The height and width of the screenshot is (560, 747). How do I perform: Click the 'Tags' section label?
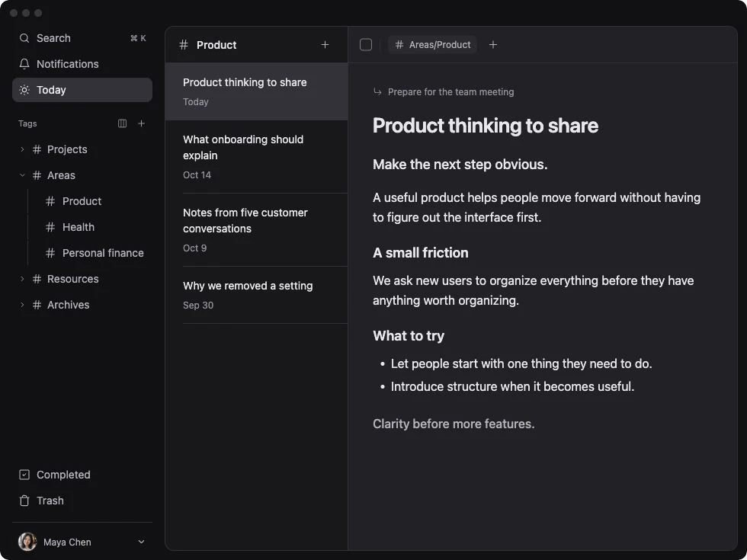click(27, 123)
